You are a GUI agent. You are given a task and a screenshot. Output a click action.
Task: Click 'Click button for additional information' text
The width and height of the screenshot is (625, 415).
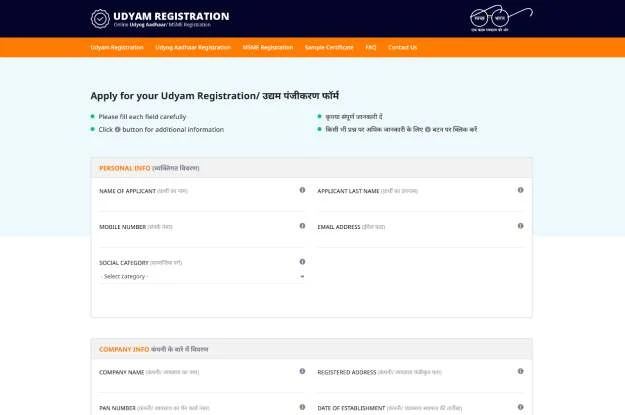pyautogui.click(x=161, y=130)
